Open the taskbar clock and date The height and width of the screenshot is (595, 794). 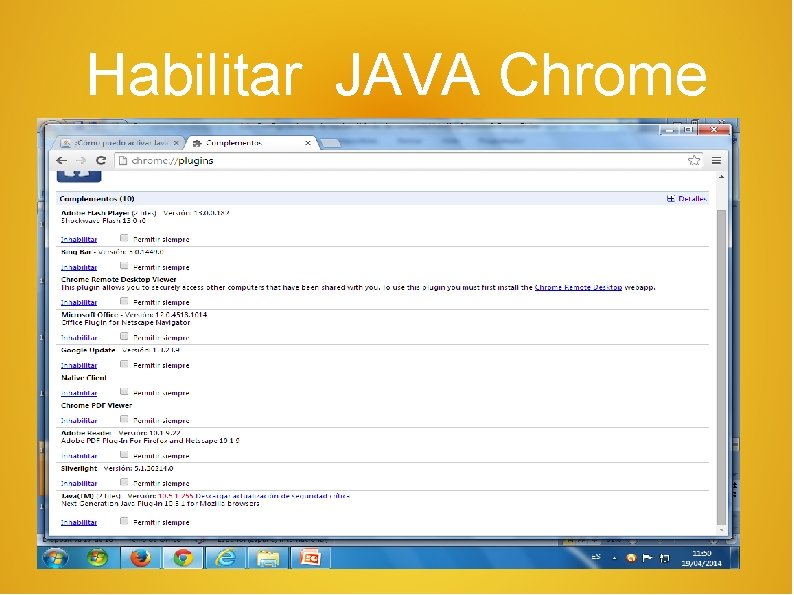[701, 558]
